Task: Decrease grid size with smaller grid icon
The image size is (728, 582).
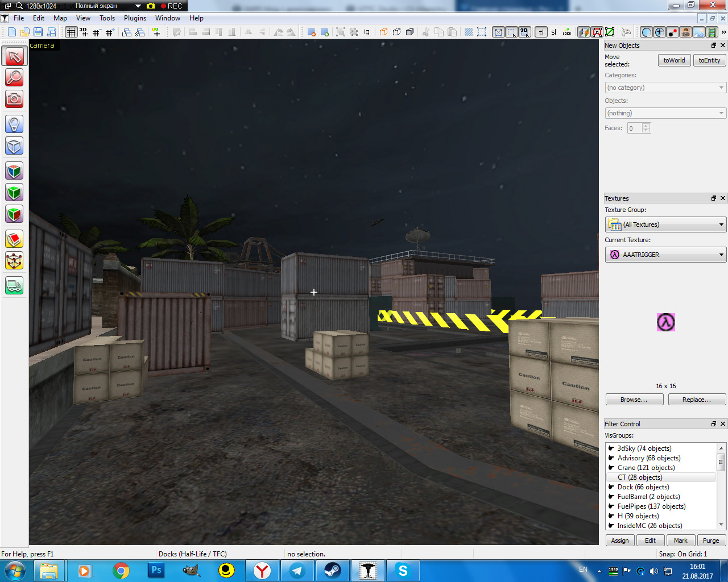Action: click(96, 32)
